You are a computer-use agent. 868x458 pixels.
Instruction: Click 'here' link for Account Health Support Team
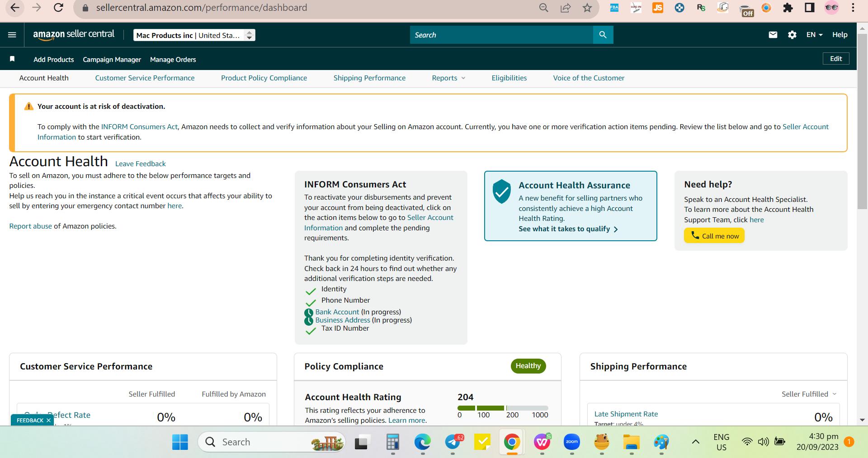click(757, 220)
